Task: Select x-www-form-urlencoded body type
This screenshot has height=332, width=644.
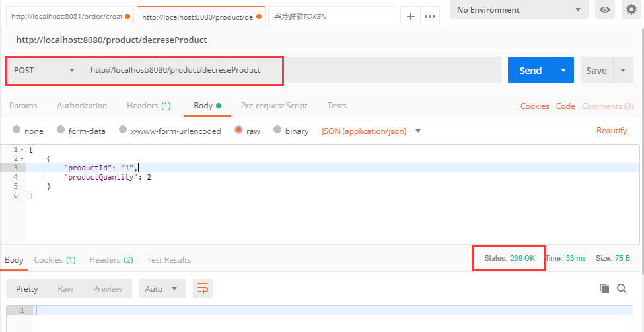Action: point(122,129)
